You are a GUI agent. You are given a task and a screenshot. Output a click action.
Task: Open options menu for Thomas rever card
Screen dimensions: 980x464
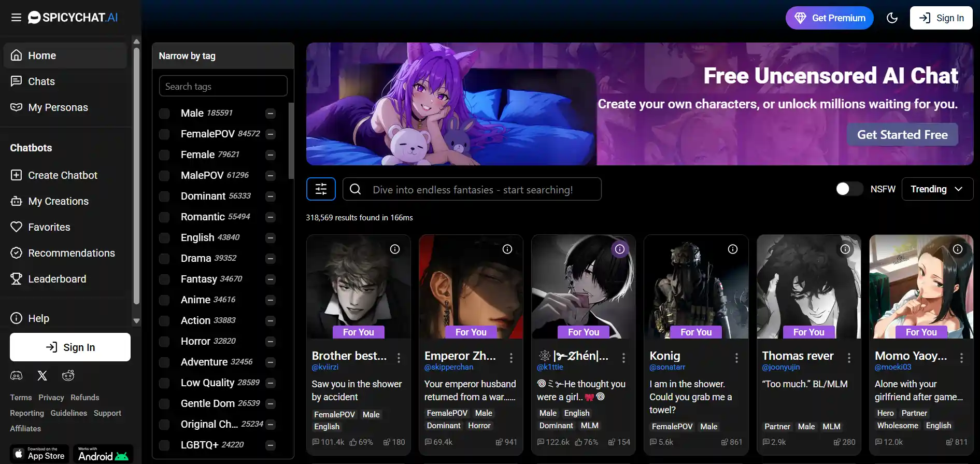849,358
